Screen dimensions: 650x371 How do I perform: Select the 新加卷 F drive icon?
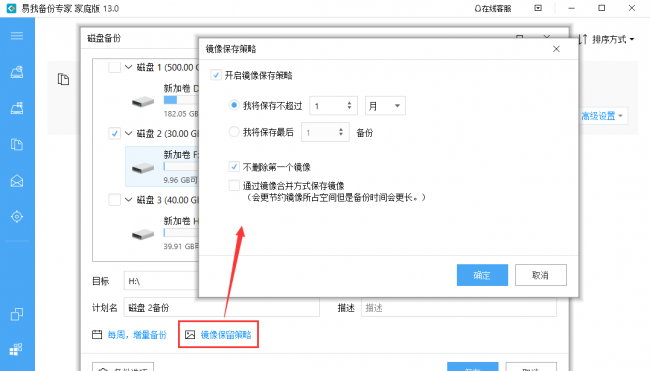click(x=143, y=168)
